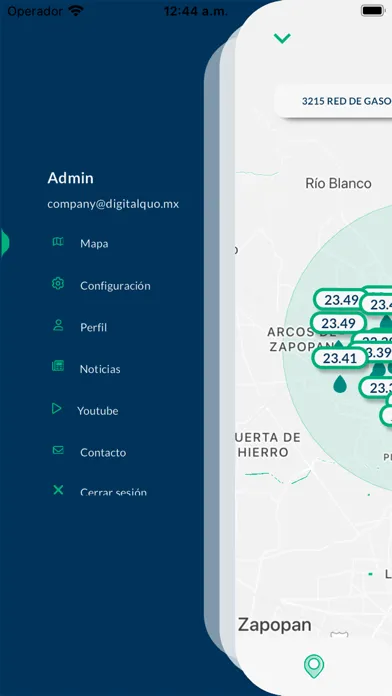Go to the Contacto menu entry
The height and width of the screenshot is (696, 392).
click(103, 453)
